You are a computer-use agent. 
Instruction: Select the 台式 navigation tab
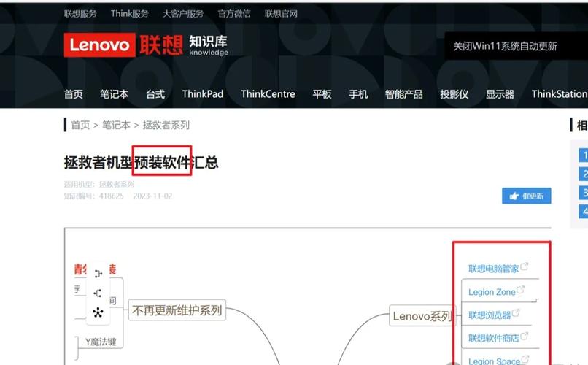155,93
